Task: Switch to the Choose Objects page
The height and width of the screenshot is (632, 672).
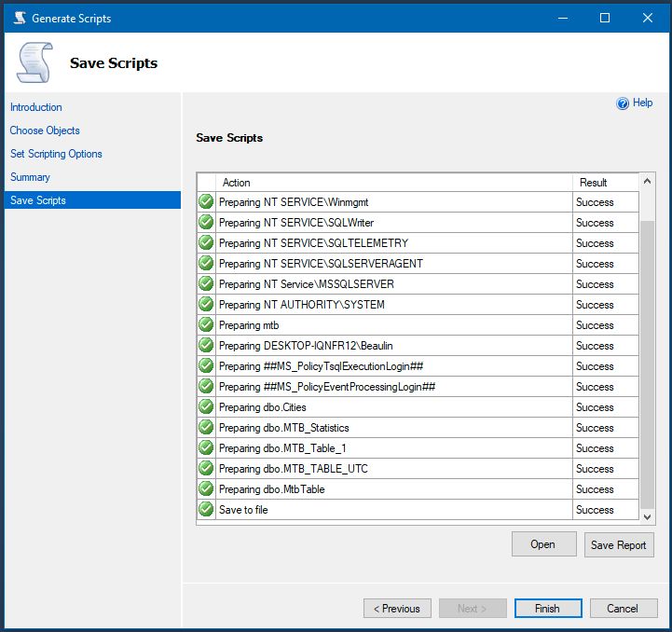Action: pyautogui.click(x=45, y=131)
